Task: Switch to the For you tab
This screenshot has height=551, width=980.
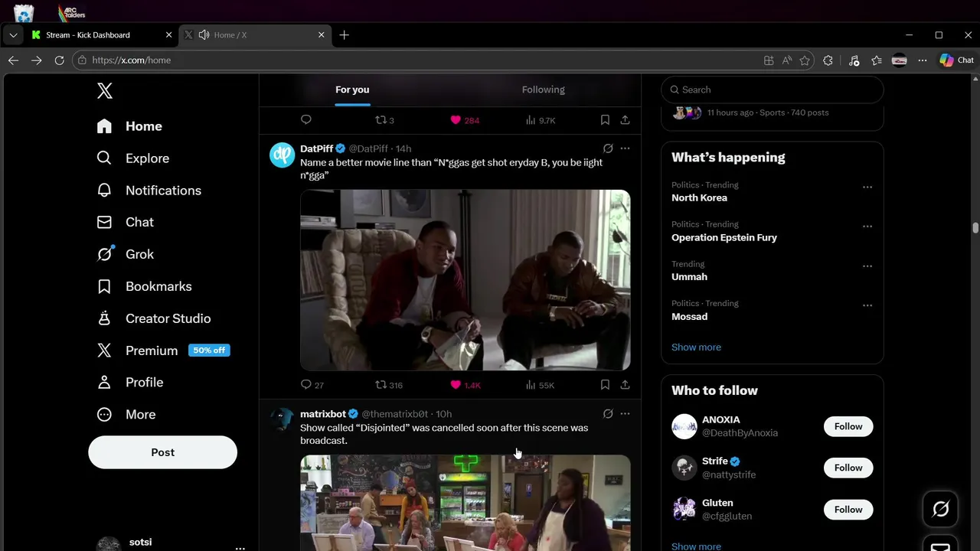Action: coord(352,90)
